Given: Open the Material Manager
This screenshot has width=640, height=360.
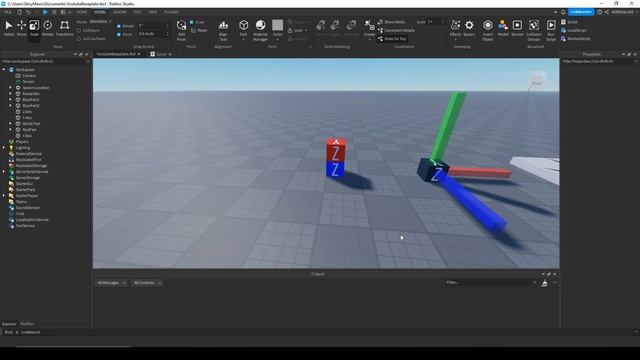Looking at the screenshot, I should tap(260, 30).
